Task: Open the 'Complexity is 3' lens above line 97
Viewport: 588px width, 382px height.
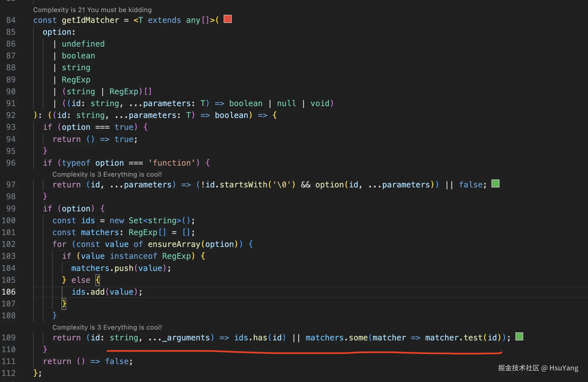Action: [x=107, y=174]
